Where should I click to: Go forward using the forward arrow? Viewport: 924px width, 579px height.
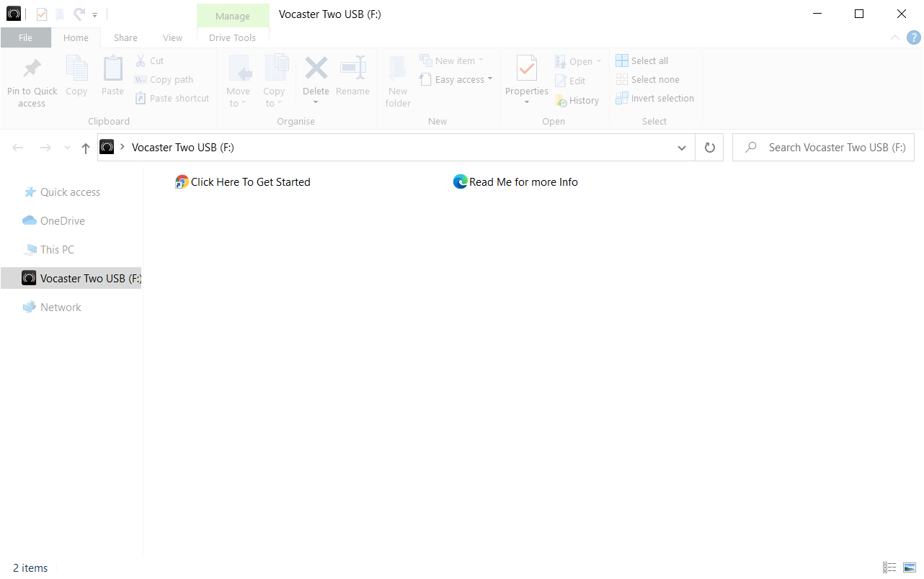45,148
